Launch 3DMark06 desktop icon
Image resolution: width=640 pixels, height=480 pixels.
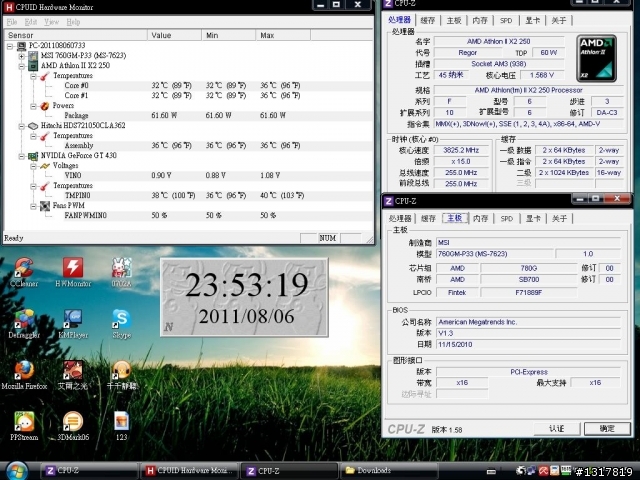click(73, 426)
